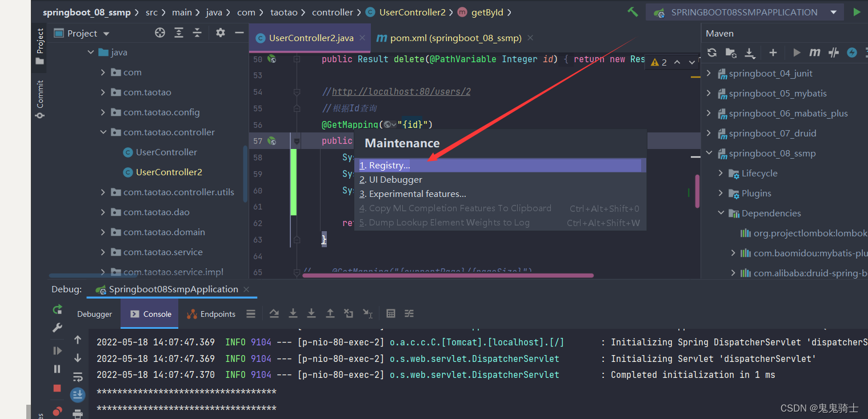The height and width of the screenshot is (419, 868).
Task: Switch to the Debugger tab
Action: click(x=95, y=314)
